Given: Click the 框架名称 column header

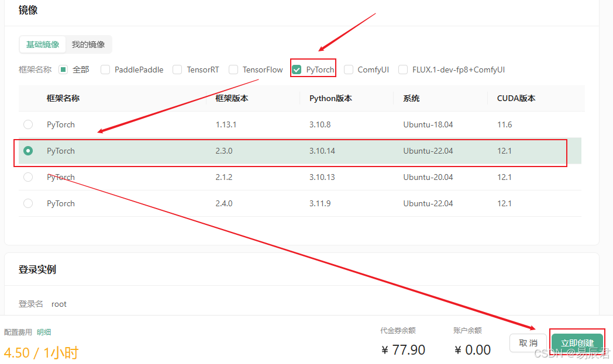Looking at the screenshot, I should click(63, 98).
